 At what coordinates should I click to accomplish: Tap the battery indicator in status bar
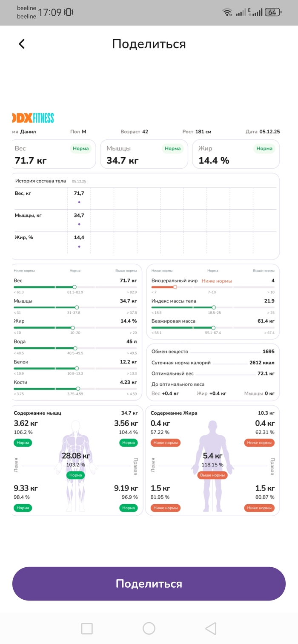[272, 12]
